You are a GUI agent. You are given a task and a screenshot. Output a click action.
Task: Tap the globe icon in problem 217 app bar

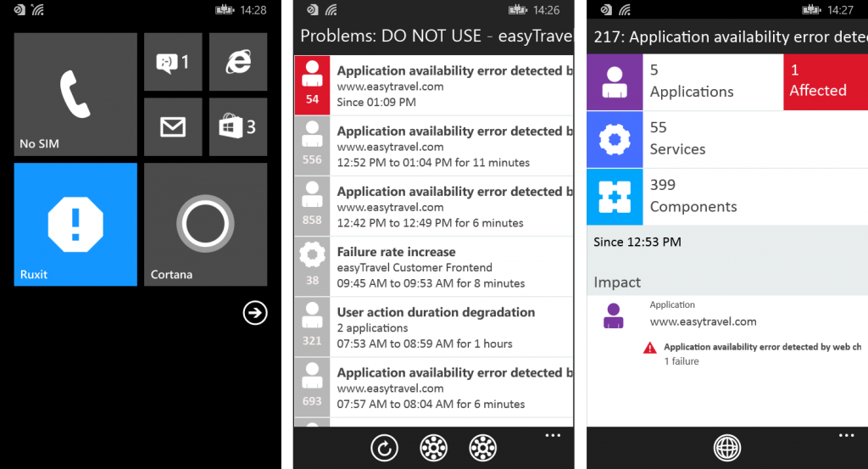(726, 448)
